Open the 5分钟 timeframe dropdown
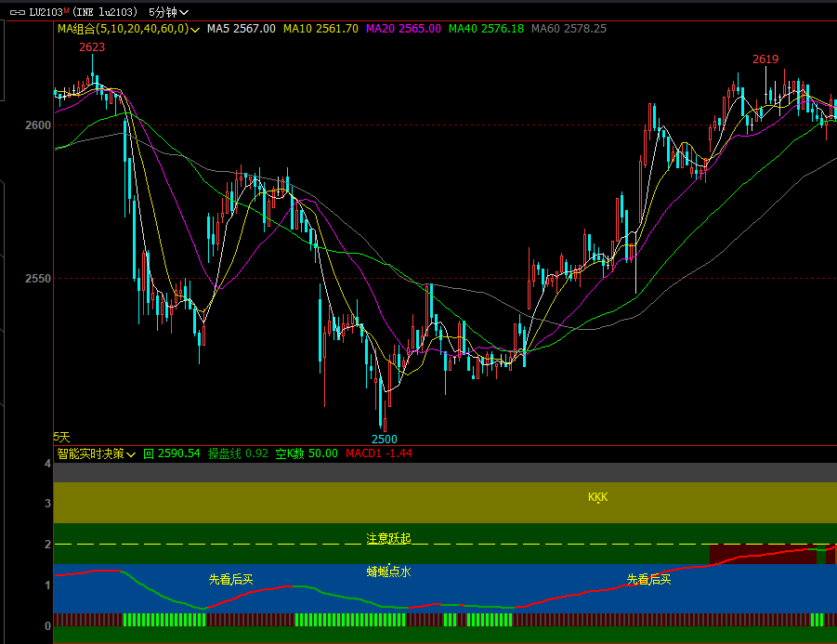 [168, 12]
